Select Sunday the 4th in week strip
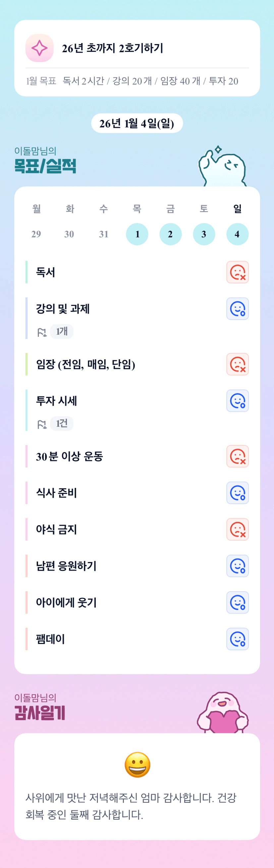 point(237,234)
